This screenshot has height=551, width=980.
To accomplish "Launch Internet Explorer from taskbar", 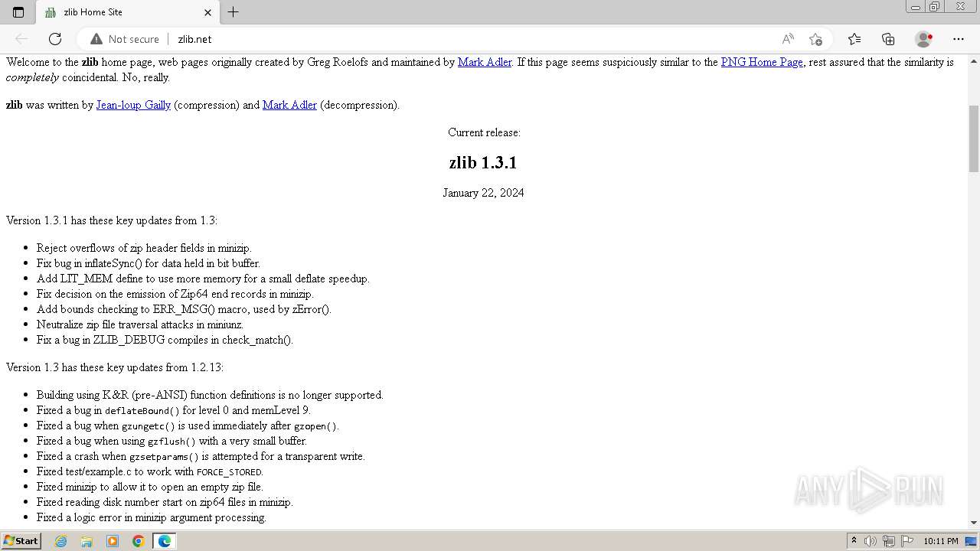I will point(61,541).
